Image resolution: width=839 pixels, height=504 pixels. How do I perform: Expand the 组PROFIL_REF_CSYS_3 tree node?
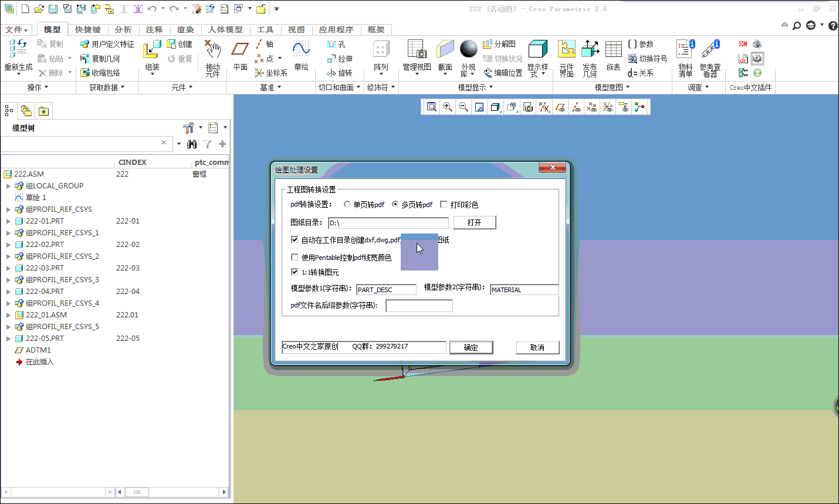pos(8,280)
